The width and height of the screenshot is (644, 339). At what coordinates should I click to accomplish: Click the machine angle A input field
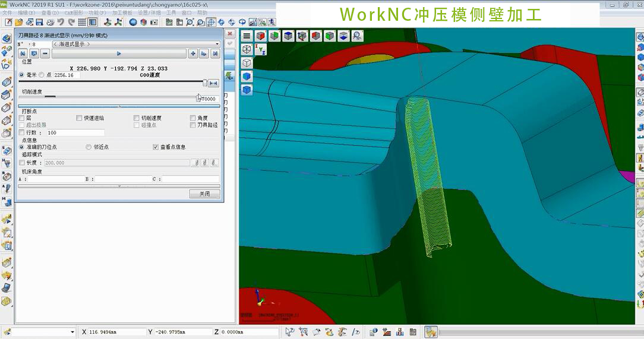pos(56,179)
